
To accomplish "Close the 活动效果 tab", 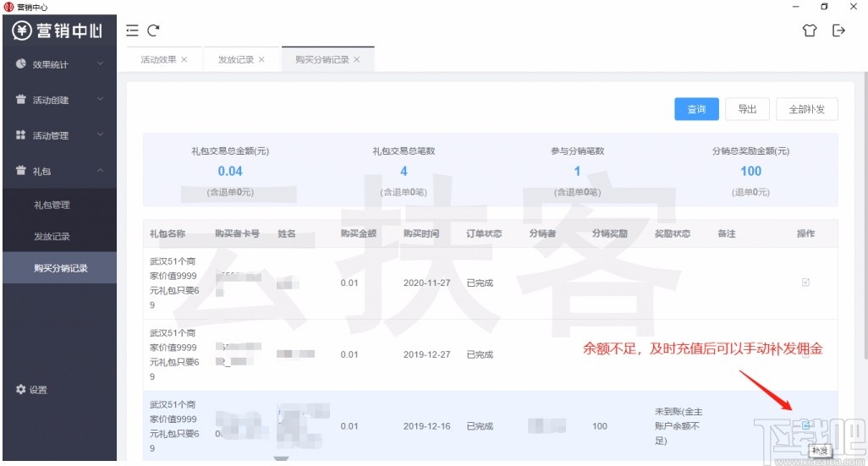I will pos(184,60).
